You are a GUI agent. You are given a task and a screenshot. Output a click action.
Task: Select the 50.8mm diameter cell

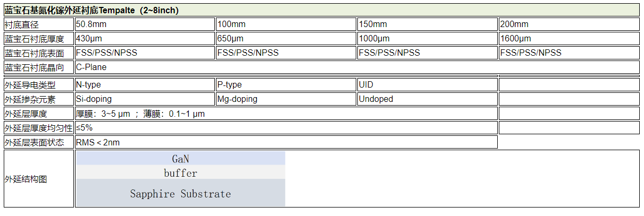point(145,24)
